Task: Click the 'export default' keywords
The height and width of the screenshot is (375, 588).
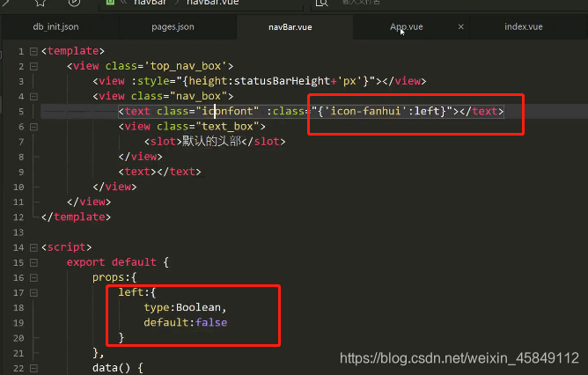Action: (112, 262)
